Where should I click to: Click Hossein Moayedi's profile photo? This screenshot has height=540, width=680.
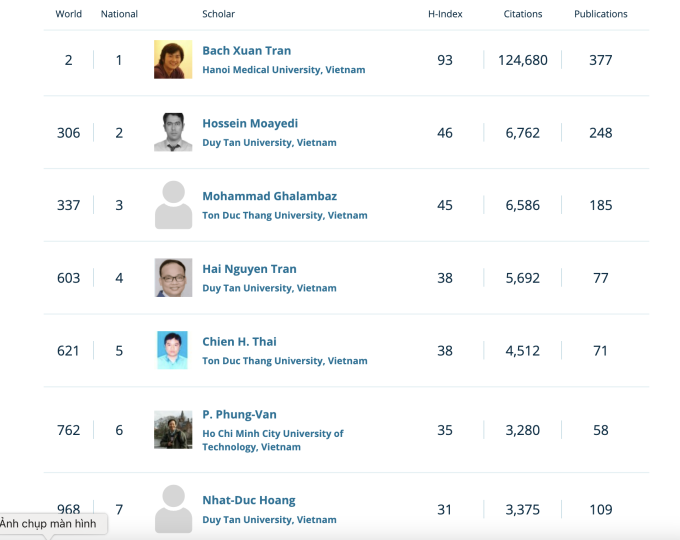[173, 132]
